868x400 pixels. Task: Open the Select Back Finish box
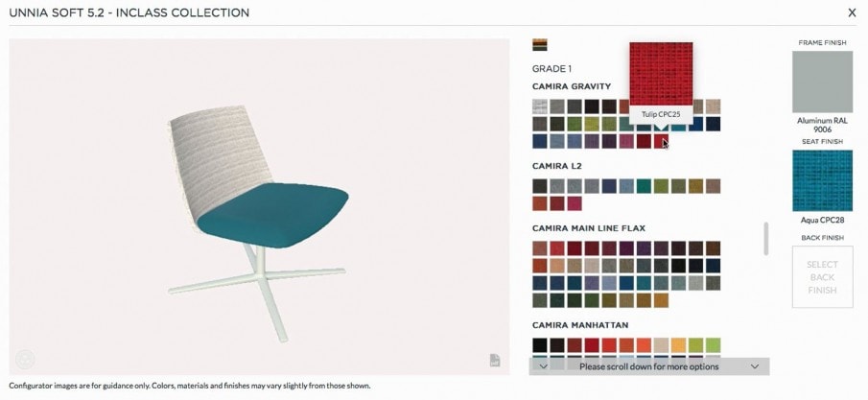(x=822, y=277)
